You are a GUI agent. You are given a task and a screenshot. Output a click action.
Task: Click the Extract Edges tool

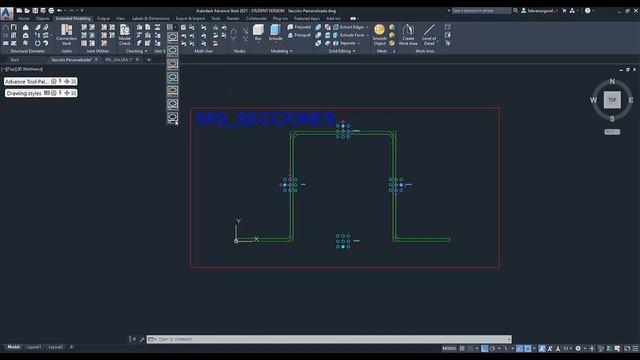click(x=348, y=27)
